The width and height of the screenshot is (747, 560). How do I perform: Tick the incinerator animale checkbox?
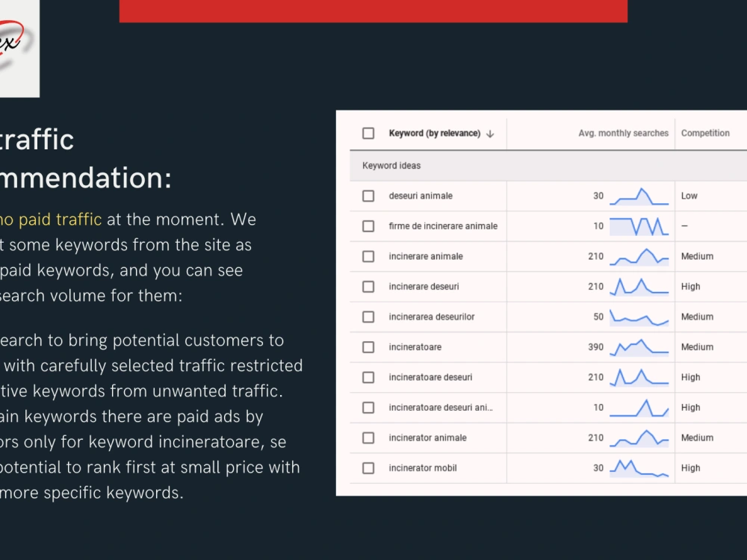click(368, 438)
